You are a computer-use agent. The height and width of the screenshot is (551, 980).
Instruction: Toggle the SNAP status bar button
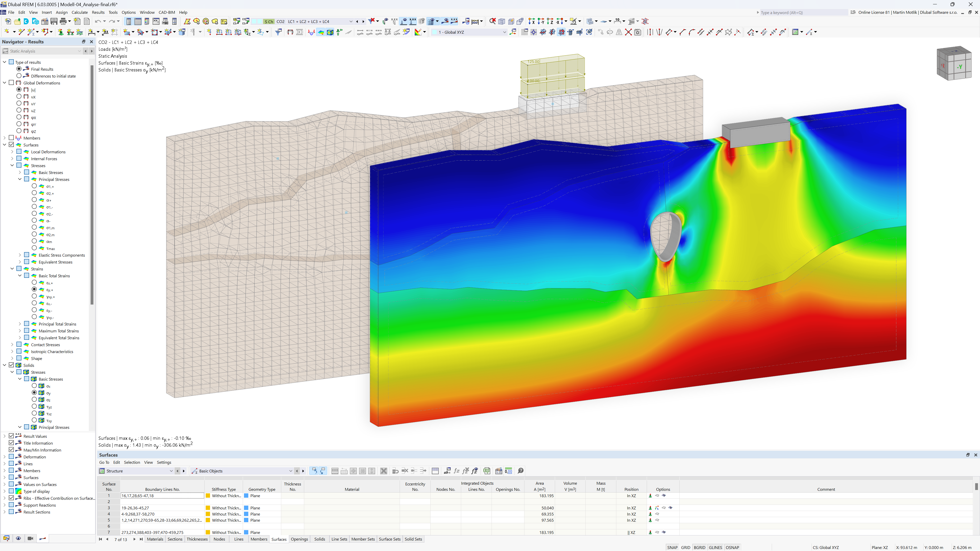(671, 547)
